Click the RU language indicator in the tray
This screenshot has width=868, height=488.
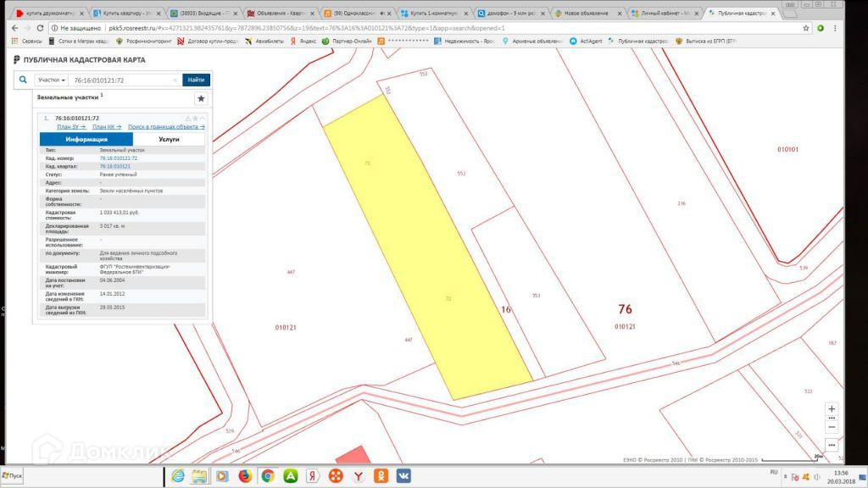pyautogui.click(x=774, y=472)
